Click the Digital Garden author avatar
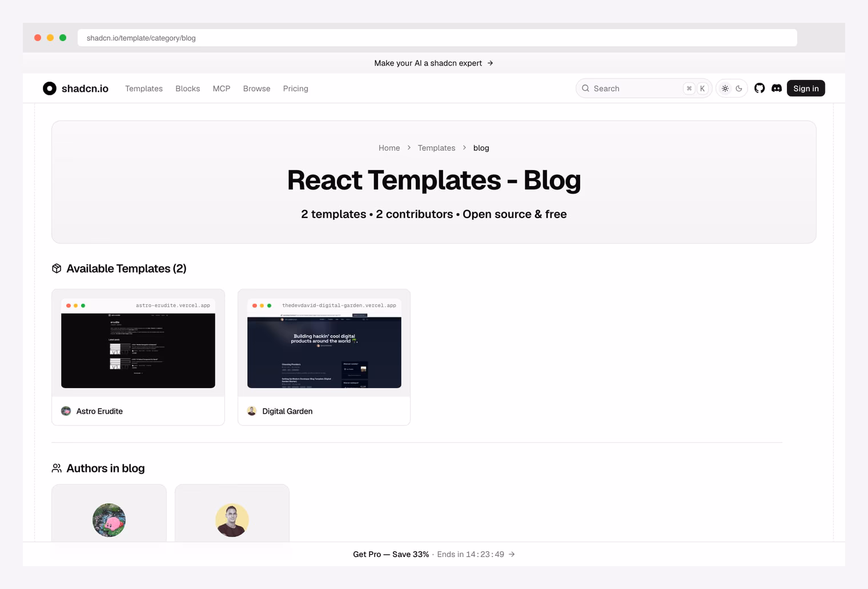The height and width of the screenshot is (589, 868). click(x=252, y=411)
